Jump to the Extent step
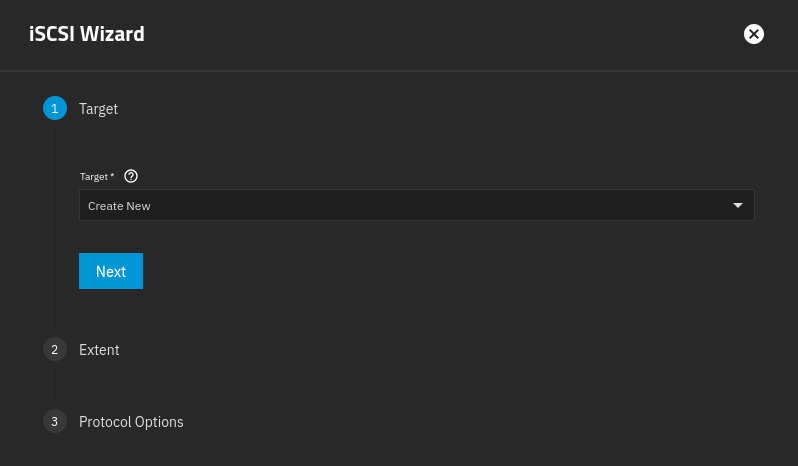This screenshot has height=466, width=798. tap(99, 350)
